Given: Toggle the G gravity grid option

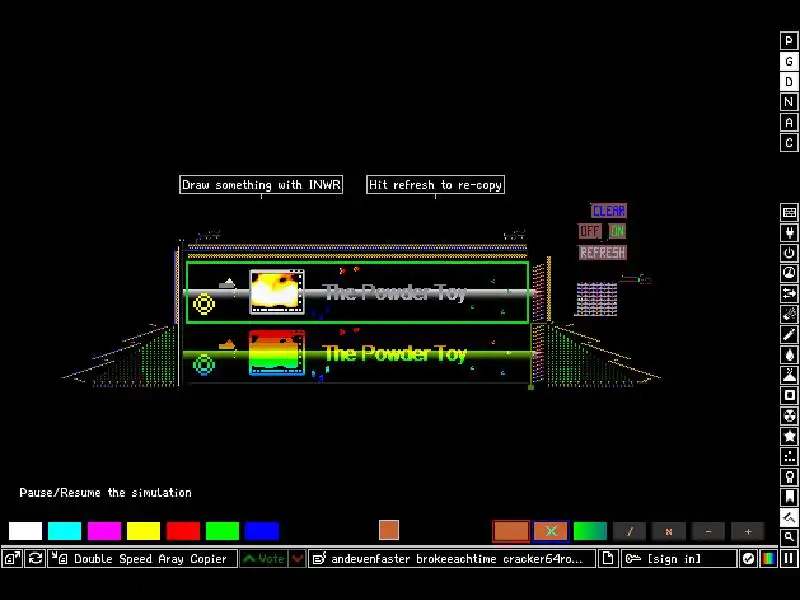Looking at the screenshot, I should click(789, 61).
